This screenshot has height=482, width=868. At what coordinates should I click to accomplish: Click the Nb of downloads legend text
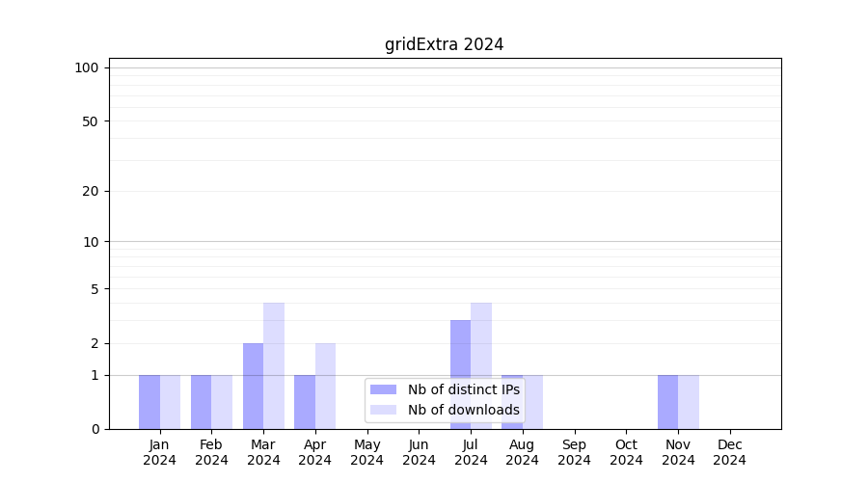[463, 410]
